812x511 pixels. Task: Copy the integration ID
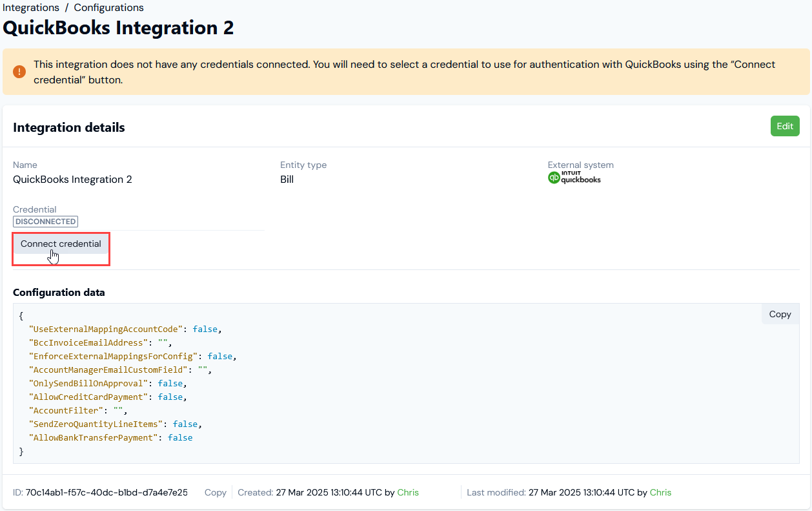[216, 492]
